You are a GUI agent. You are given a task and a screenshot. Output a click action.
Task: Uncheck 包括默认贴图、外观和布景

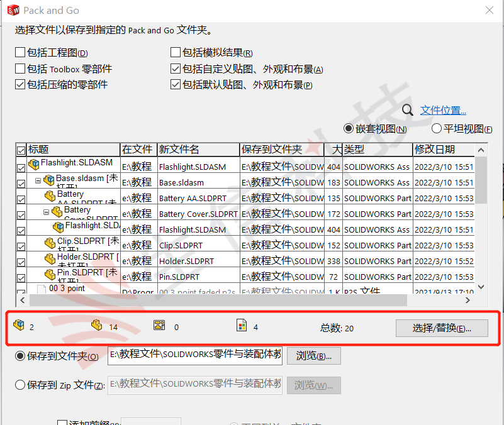(x=176, y=84)
